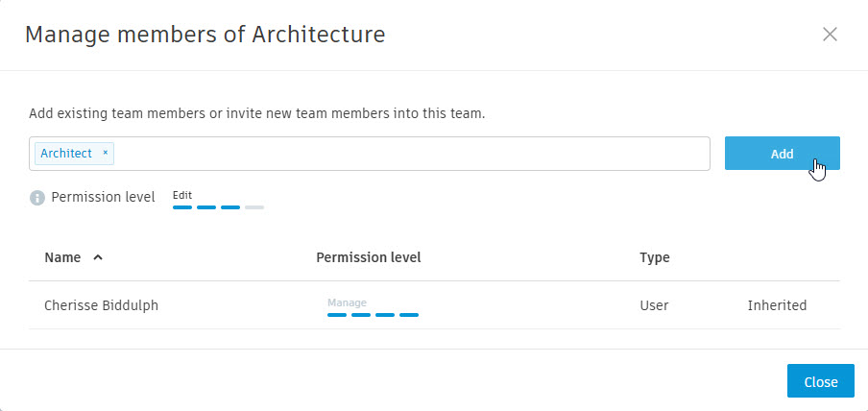This screenshot has width=868, height=411.
Task: Set Edit permission slider to first segment
Action: click(x=182, y=207)
